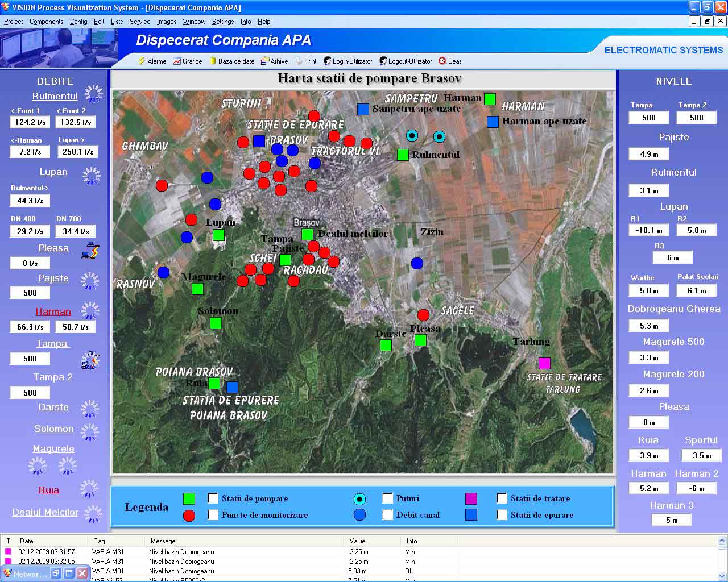The image size is (728, 582).
Task: Click the pump icon beside Pajiste
Action: 90,281
